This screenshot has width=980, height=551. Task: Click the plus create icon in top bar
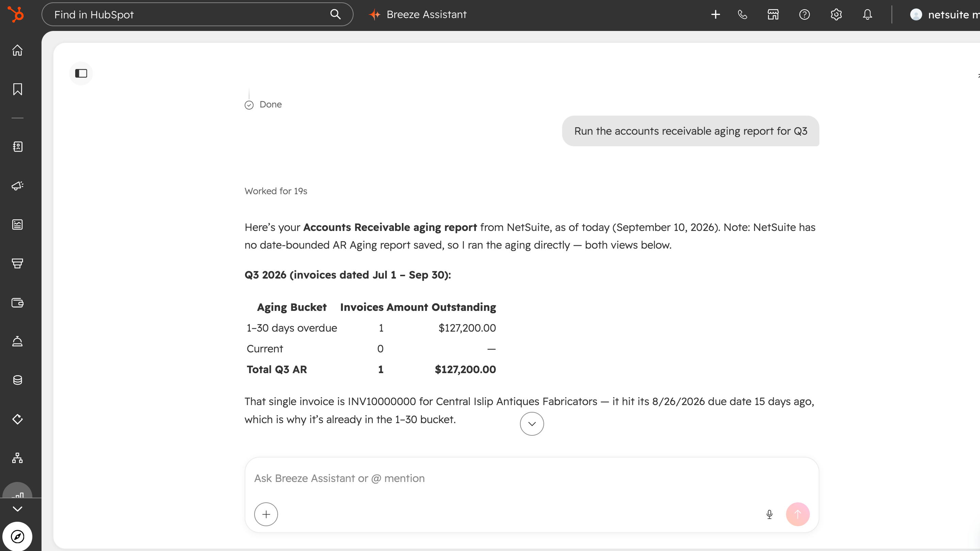(x=716, y=14)
